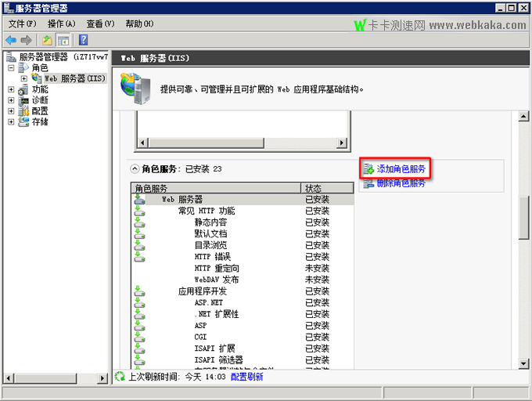Image resolution: width=532 pixels, height=401 pixels.
Task: Click the 配置刷新 link
Action: [246, 377]
